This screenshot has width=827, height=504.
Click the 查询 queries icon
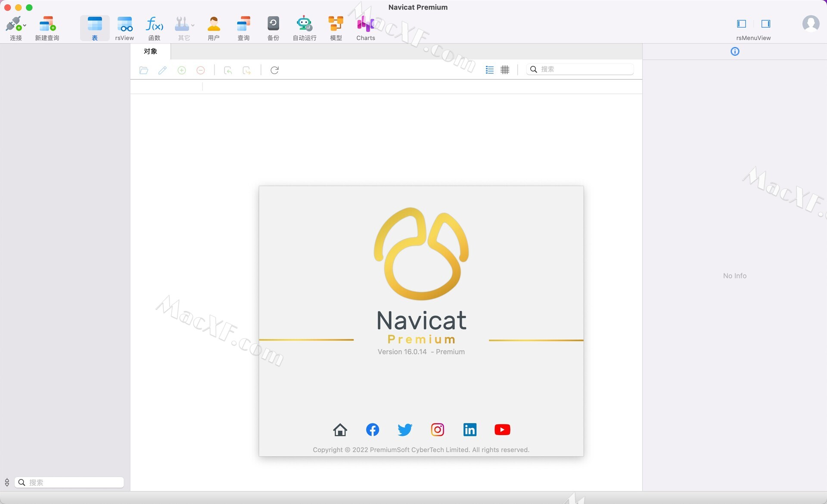243,24
